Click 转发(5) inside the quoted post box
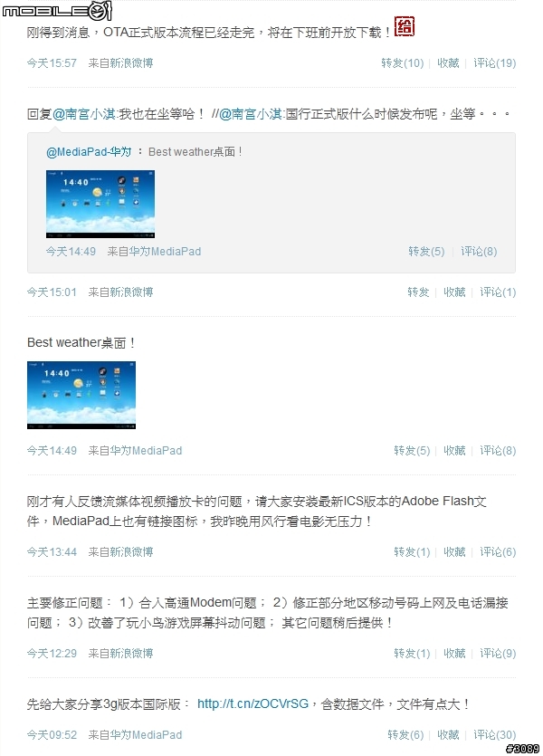This screenshot has height=756, width=543. 426,251
